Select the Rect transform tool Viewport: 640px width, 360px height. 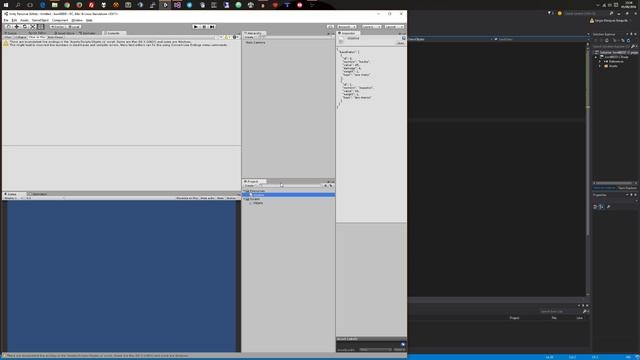(x=41, y=27)
